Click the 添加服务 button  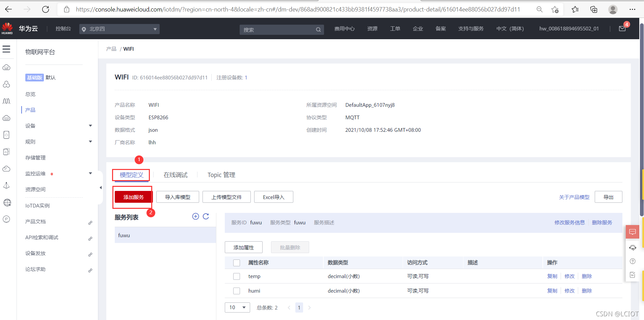pyautogui.click(x=133, y=197)
